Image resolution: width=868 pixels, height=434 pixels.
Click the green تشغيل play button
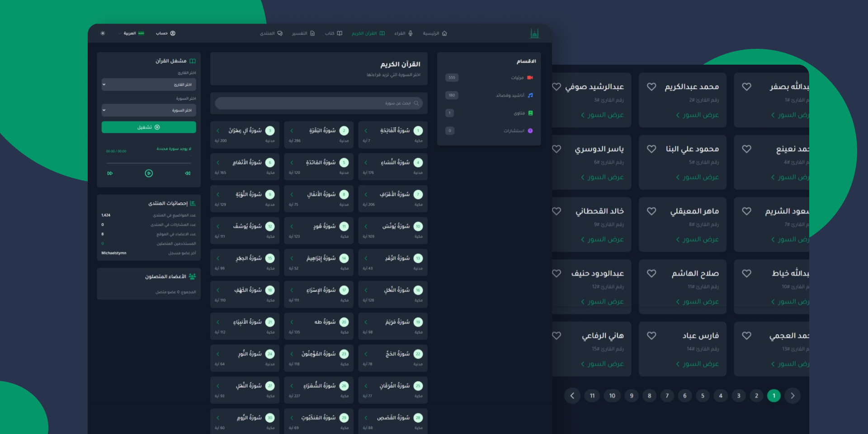149,127
